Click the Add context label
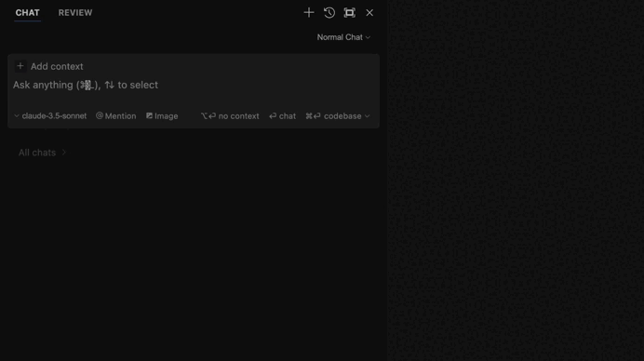This screenshot has width=644, height=361. 57,66
